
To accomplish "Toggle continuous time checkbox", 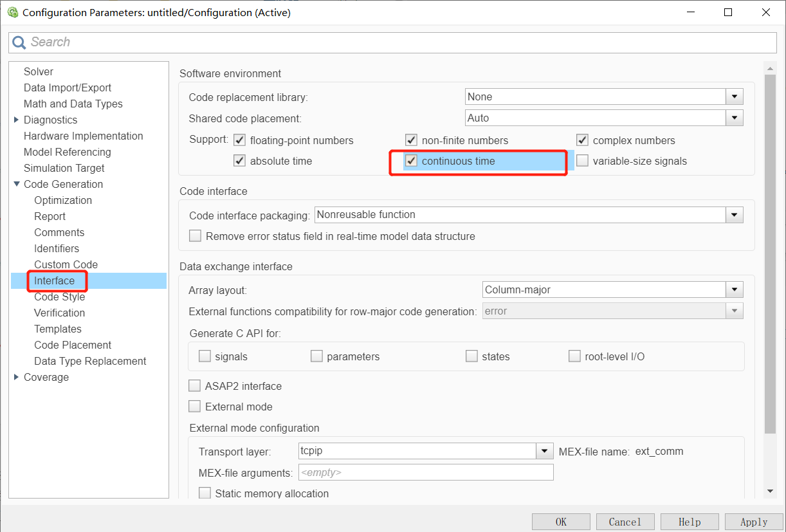I will [x=412, y=161].
